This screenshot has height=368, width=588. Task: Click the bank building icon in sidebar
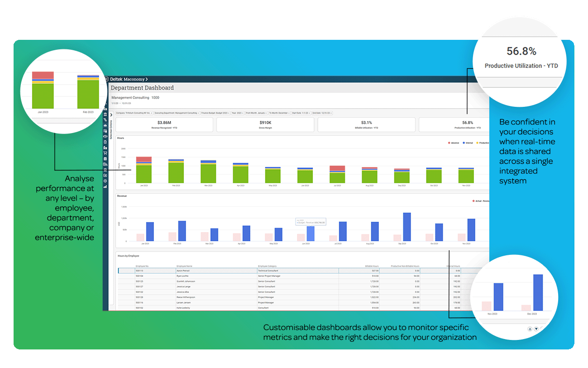(x=105, y=115)
